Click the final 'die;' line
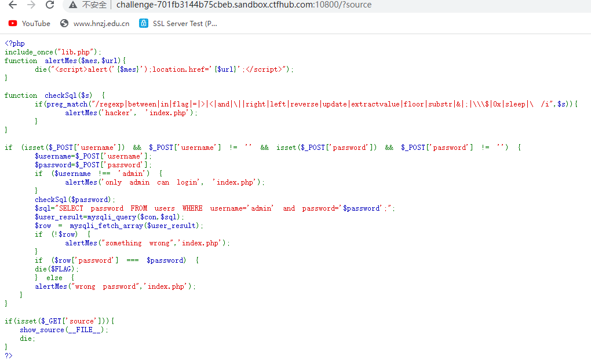Image resolution: width=591 pixels, height=364 pixels. [27, 339]
